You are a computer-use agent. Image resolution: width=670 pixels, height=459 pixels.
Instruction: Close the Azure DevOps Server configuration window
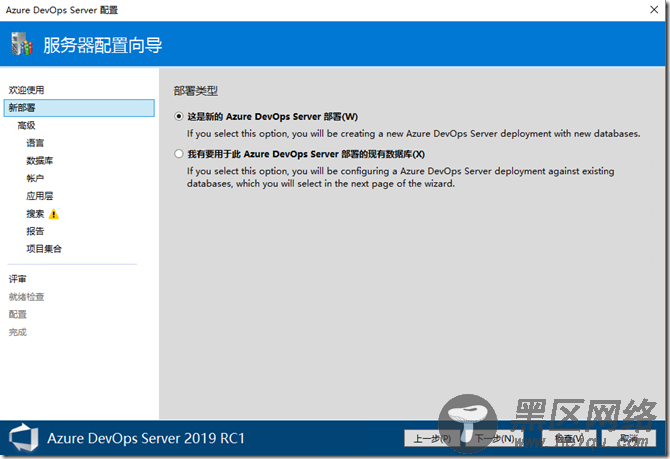pos(654,9)
